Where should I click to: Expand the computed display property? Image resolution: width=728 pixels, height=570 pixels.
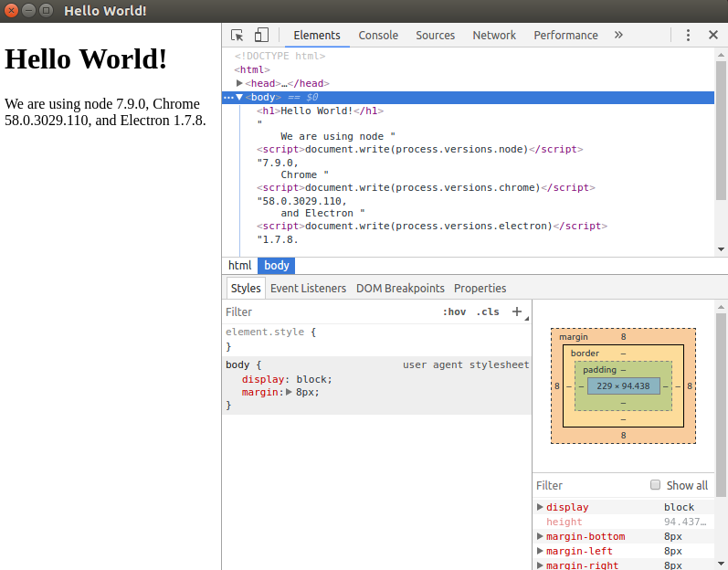click(540, 507)
